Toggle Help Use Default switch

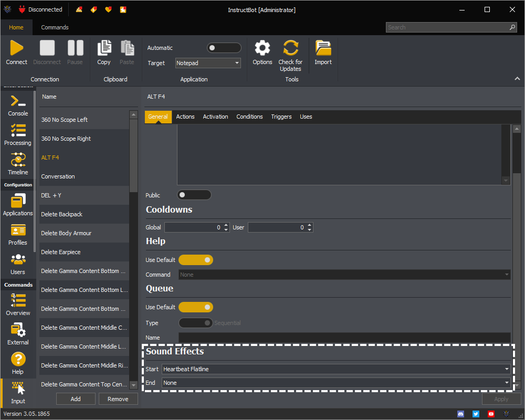[196, 260]
